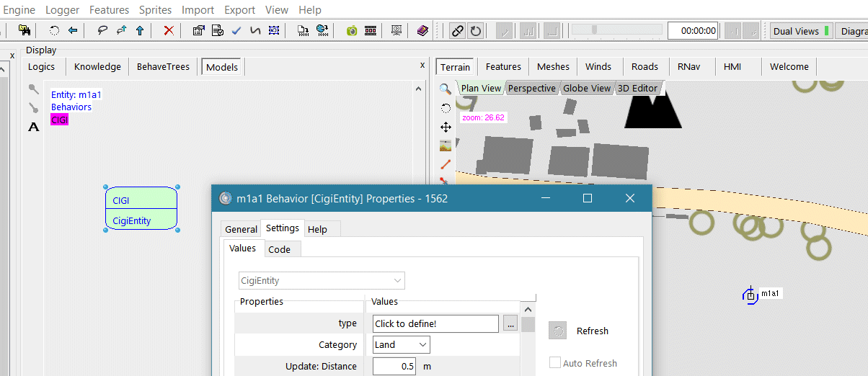Expand the CigiEntity combo box
This screenshot has width=868, height=376.
point(322,281)
